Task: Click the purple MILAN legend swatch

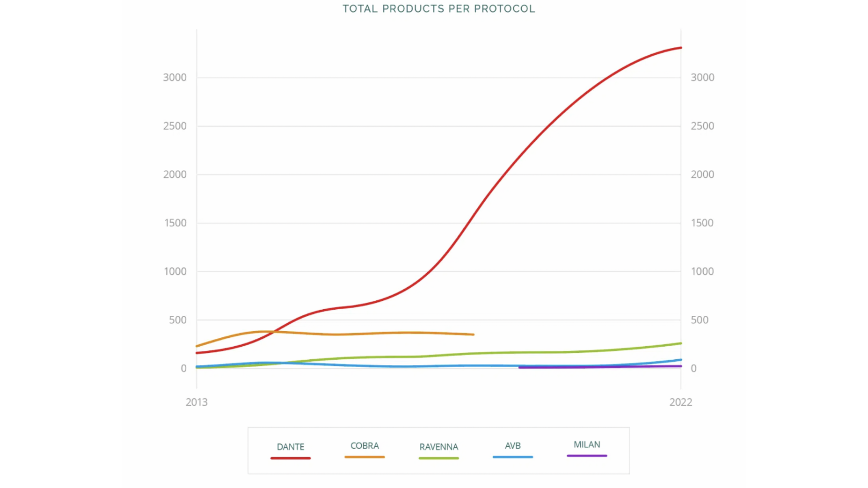Action: (587, 456)
